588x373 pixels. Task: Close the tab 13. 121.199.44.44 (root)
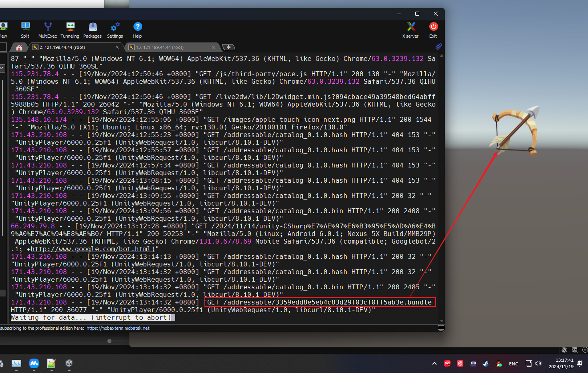click(x=213, y=47)
